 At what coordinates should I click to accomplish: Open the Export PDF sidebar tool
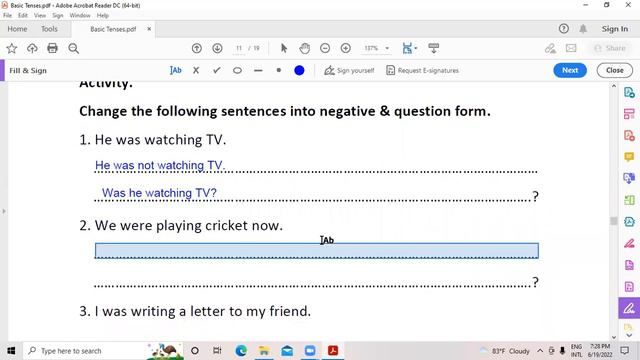tap(629, 93)
